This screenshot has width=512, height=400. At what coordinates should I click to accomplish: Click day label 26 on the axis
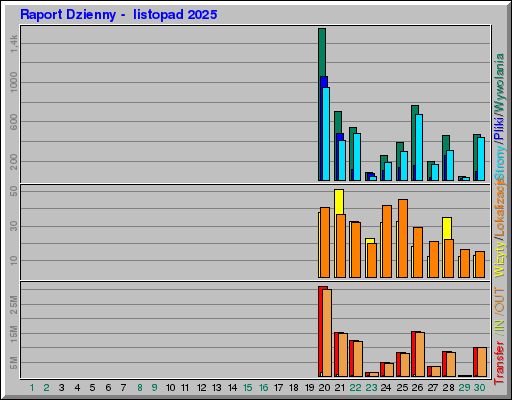click(x=417, y=388)
